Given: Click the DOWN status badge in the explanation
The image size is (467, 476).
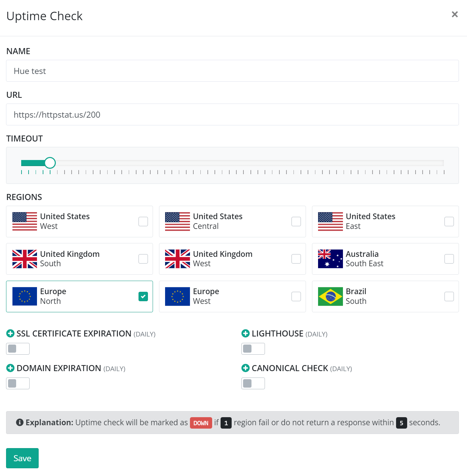Looking at the screenshot, I should click(x=201, y=423).
